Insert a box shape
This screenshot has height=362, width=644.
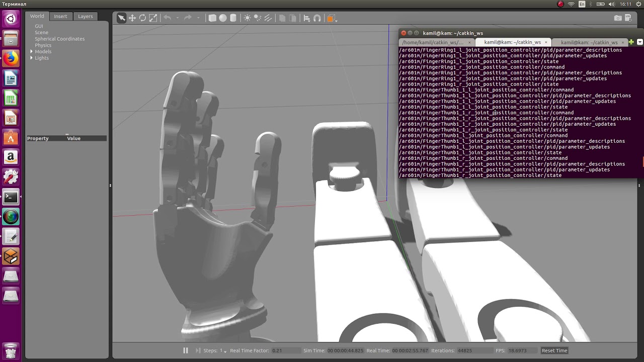(212, 18)
